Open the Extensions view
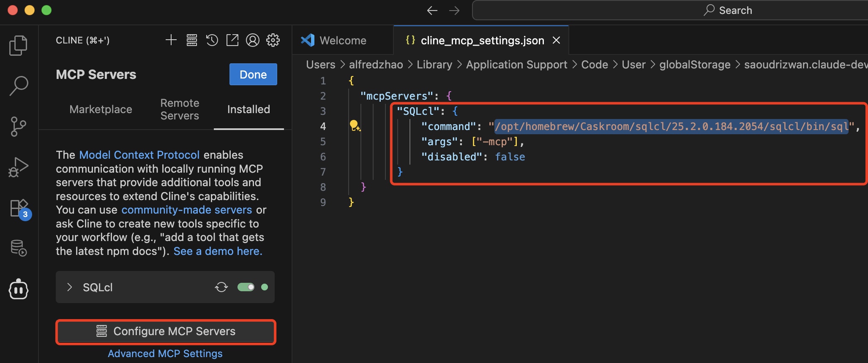Screen dimensions: 868x363 pos(19,208)
